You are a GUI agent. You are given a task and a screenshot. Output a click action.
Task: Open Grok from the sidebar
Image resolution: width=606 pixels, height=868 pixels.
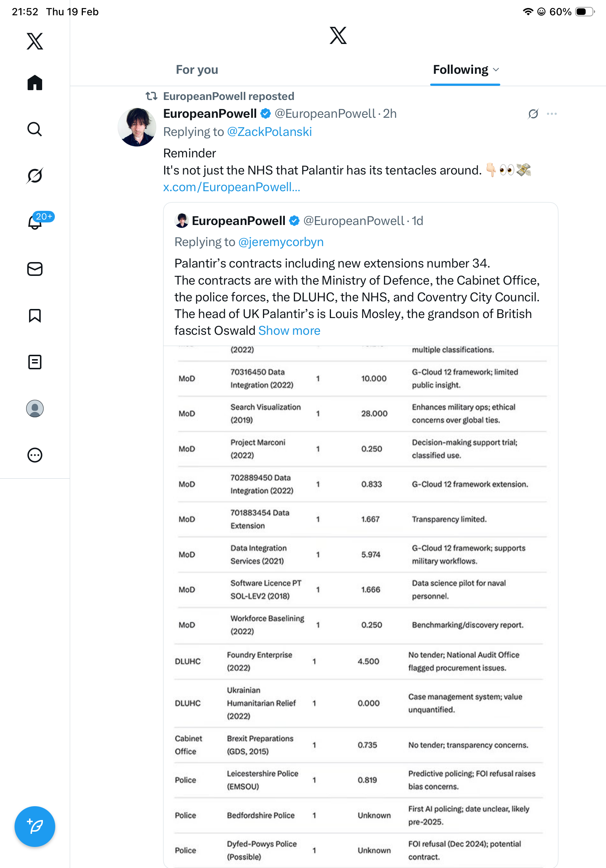tap(35, 176)
